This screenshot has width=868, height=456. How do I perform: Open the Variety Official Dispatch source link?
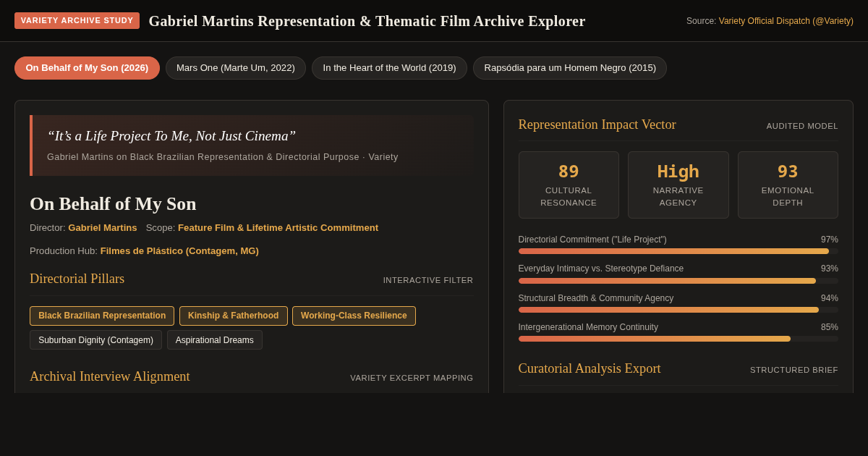[786, 21]
